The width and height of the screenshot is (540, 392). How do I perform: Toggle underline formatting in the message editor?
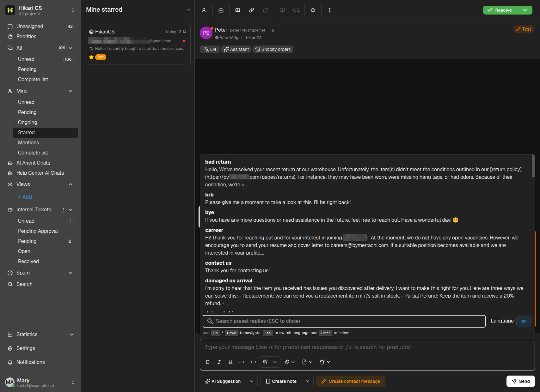[x=230, y=362]
